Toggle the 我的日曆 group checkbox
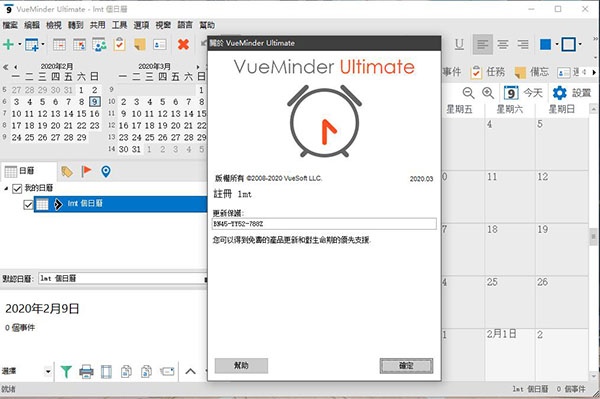600x399 pixels. 17,189
